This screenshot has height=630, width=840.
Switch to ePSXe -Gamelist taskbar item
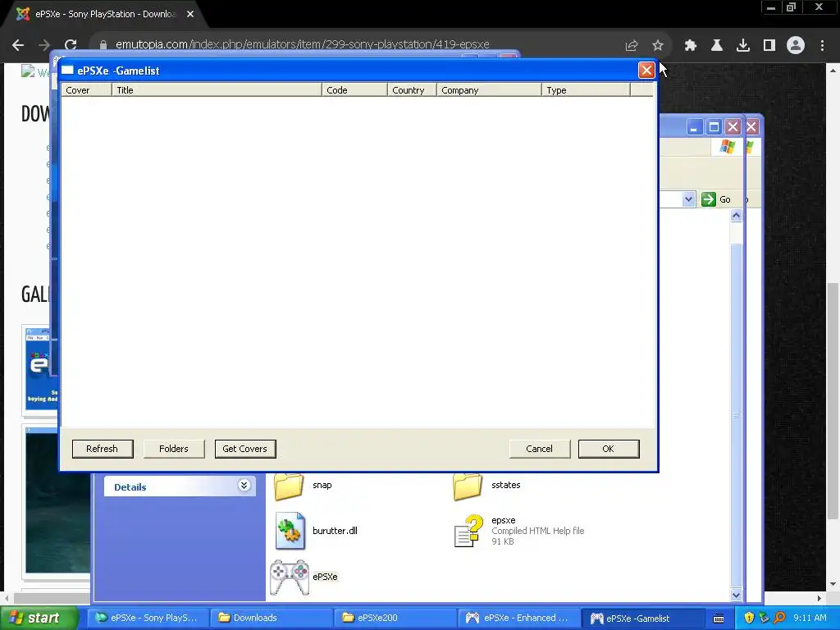[641, 618]
